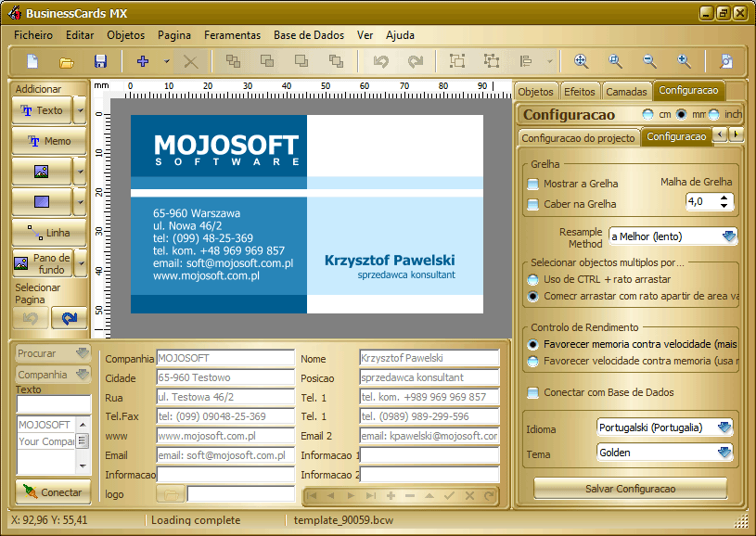Add an image object from the sidebar
The height and width of the screenshot is (536, 756).
click(42, 172)
